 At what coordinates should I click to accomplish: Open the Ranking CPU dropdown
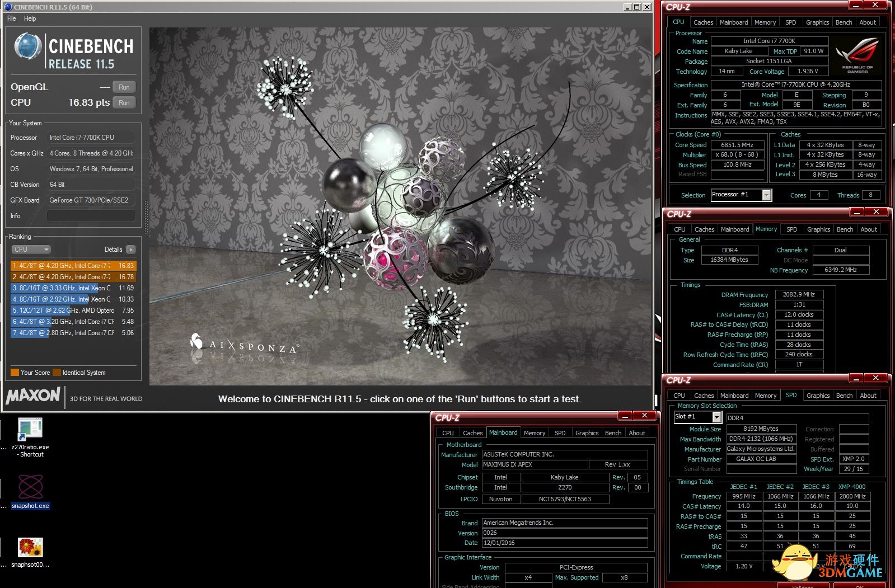tap(31, 250)
